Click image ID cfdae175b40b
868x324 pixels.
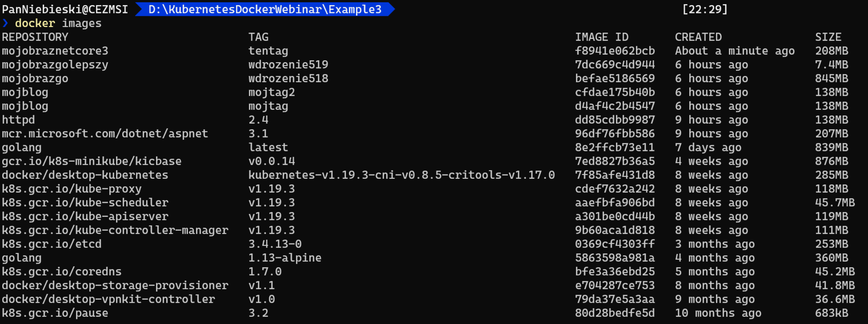click(615, 92)
